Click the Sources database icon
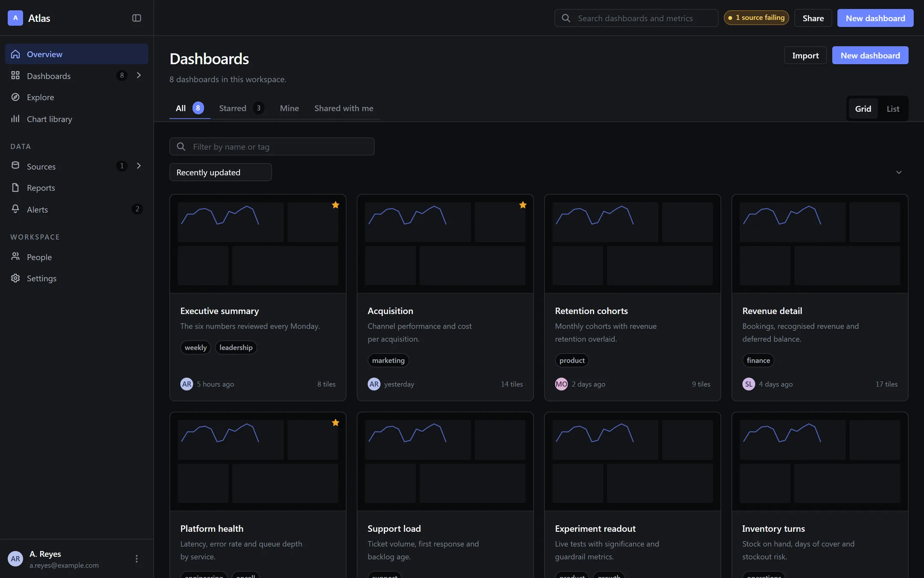924x578 pixels. (x=15, y=166)
